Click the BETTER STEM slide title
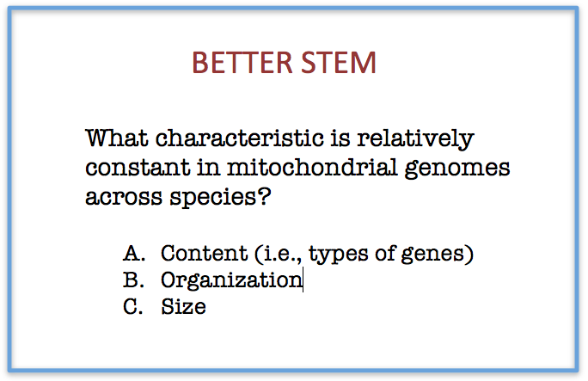Image resolution: width=588 pixels, height=381 pixels. [x=283, y=63]
